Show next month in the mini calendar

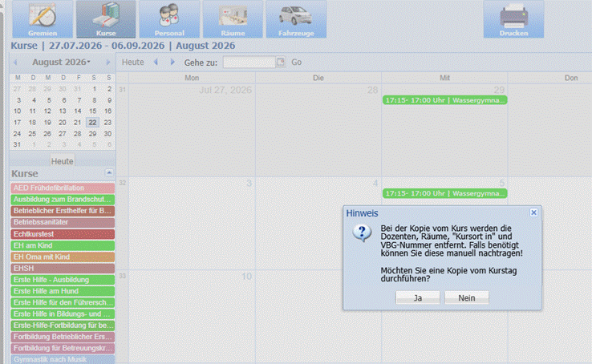108,63
